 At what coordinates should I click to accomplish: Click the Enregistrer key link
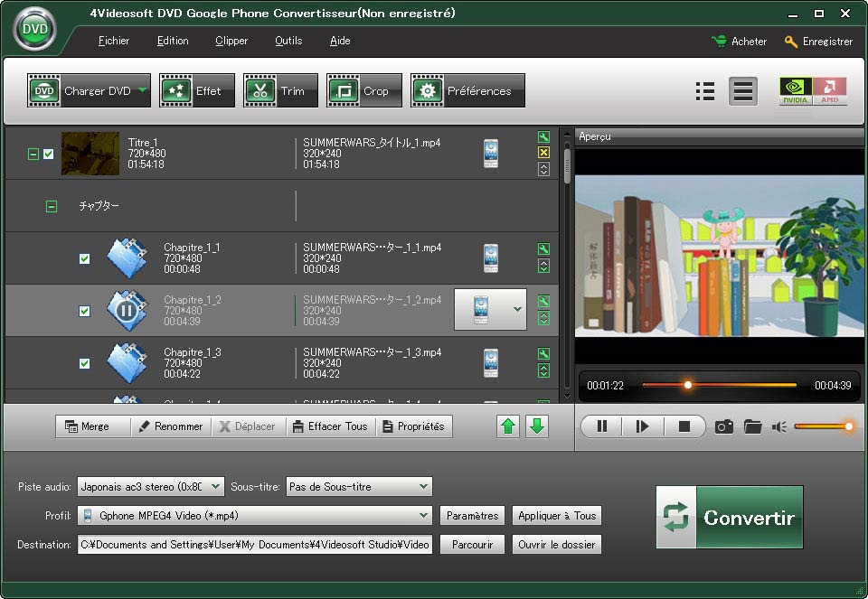(x=818, y=42)
